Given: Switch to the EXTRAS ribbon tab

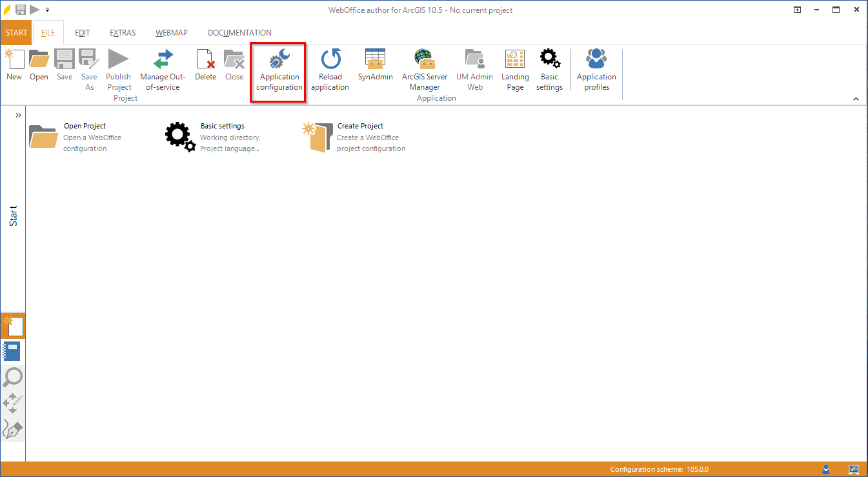Looking at the screenshot, I should [123, 32].
